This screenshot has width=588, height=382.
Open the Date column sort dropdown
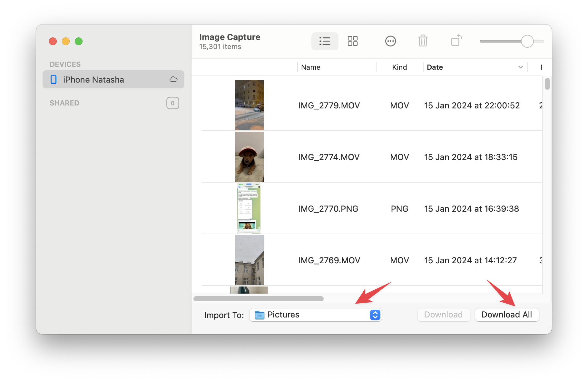point(520,67)
